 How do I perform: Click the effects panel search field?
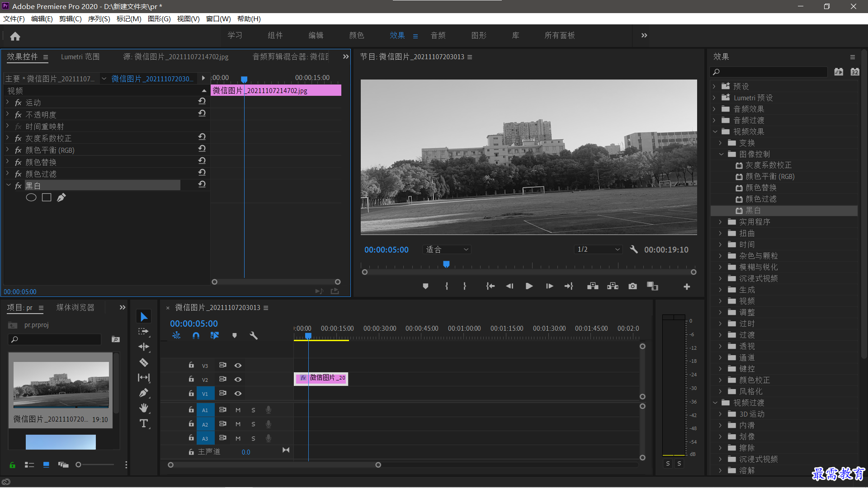pyautogui.click(x=769, y=72)
